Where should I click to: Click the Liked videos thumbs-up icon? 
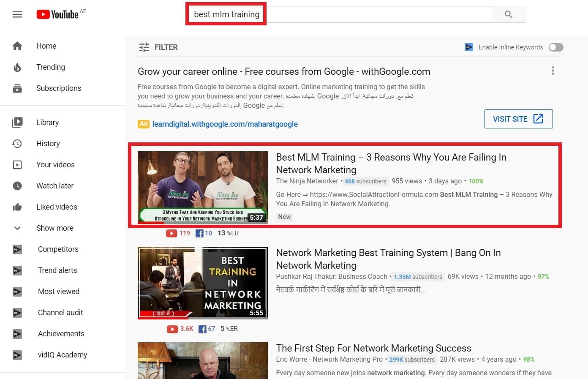point(17,207)
